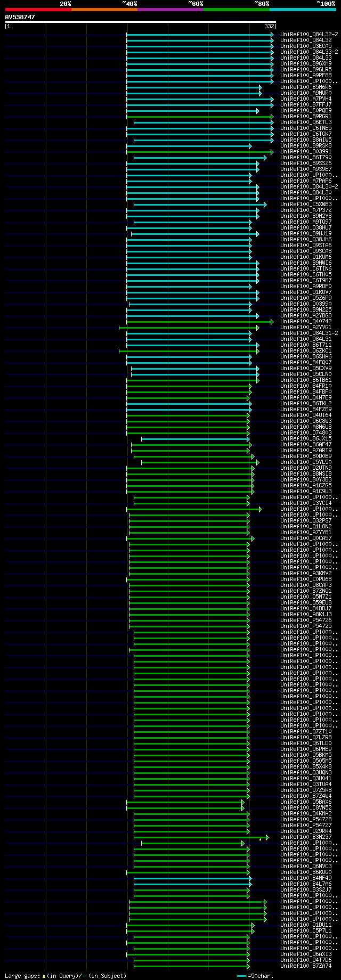This screenshot has height=980, width=341.
Task: Select hit label UniRef100_C8VN52
Action: click(x=306, y=807)
